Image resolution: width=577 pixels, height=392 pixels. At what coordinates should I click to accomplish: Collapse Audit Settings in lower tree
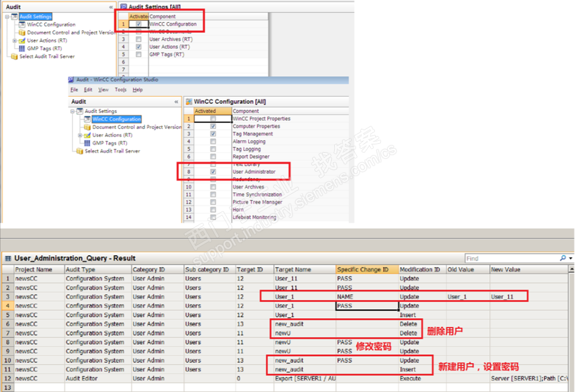click(x=72, y=111)
